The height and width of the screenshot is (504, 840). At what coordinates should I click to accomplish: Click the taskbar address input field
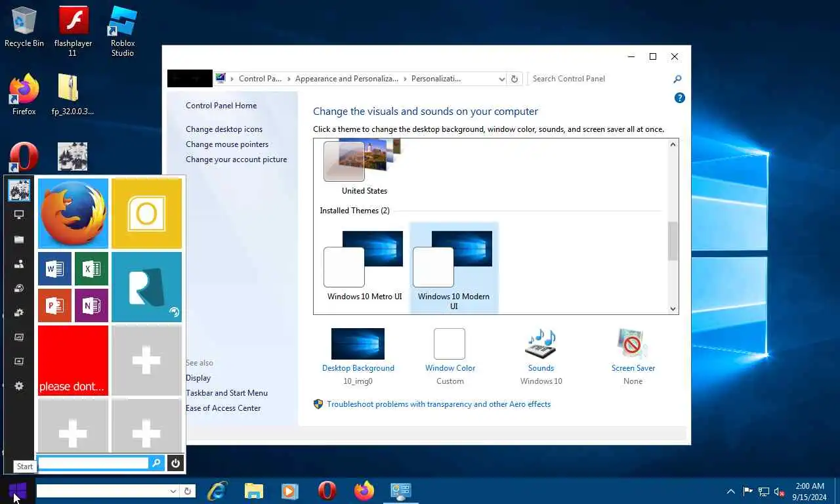point(102,491)
